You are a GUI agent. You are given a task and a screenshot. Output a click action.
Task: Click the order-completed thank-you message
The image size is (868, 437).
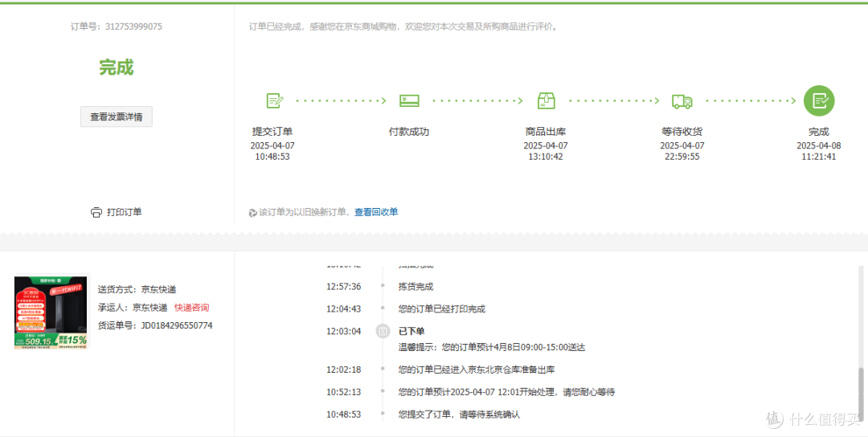[x=403, y=26]
